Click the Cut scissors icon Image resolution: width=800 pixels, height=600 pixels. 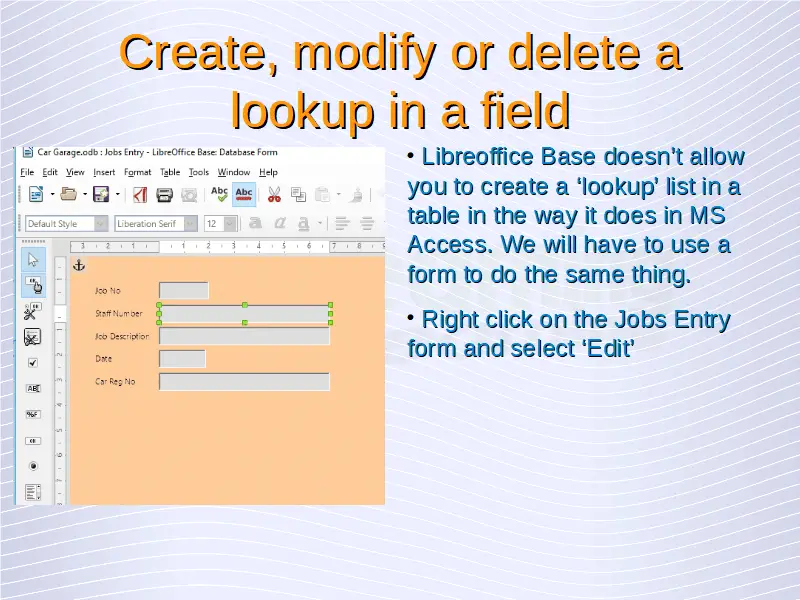[x=274, y=194]
